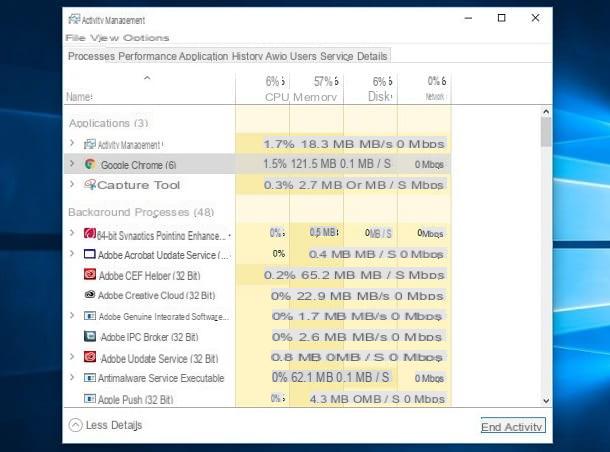Collapse view with Less Details
The image size is (610, 452).
click(x=105, y=425)
